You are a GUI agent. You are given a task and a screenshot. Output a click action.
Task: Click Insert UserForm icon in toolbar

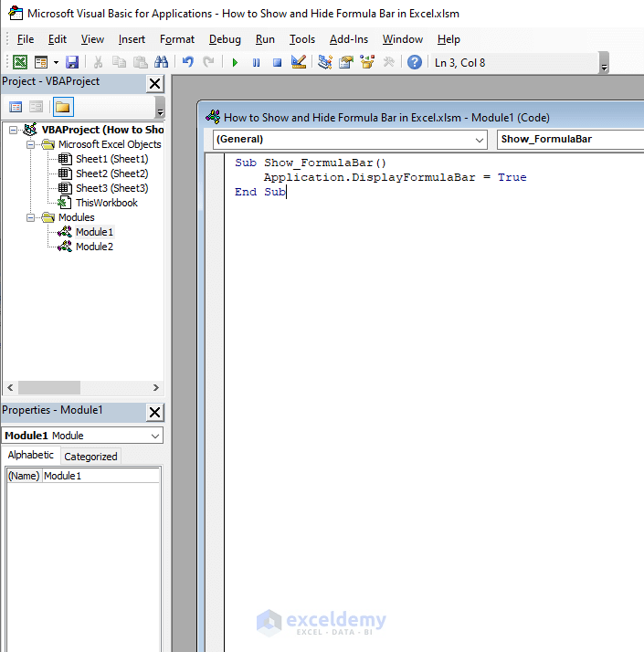(41, 62)
